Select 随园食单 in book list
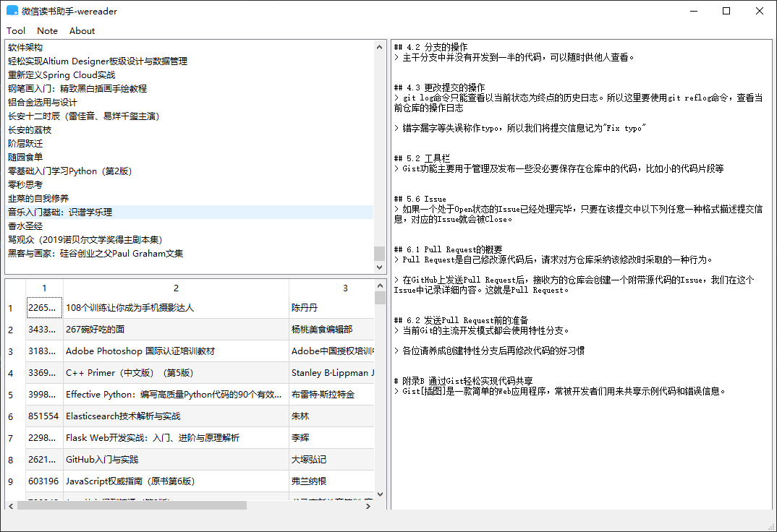This screenshot has width=777, height=532. [x=190, y=158]
